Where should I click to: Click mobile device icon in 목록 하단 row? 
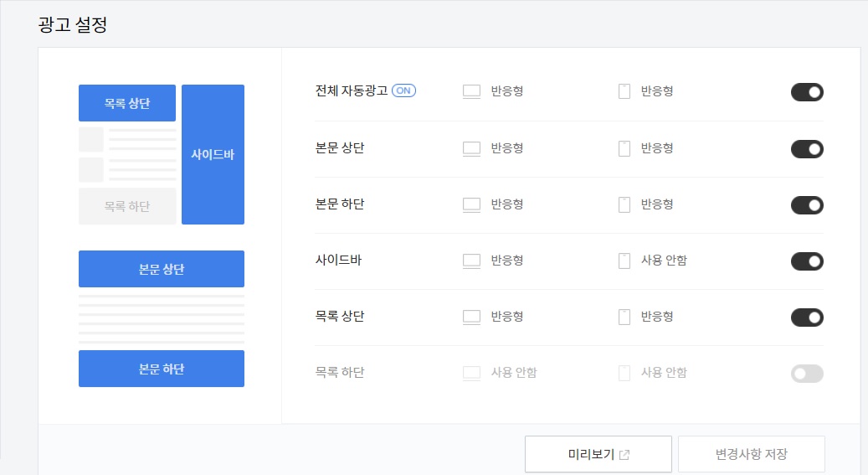coord(624,373)
